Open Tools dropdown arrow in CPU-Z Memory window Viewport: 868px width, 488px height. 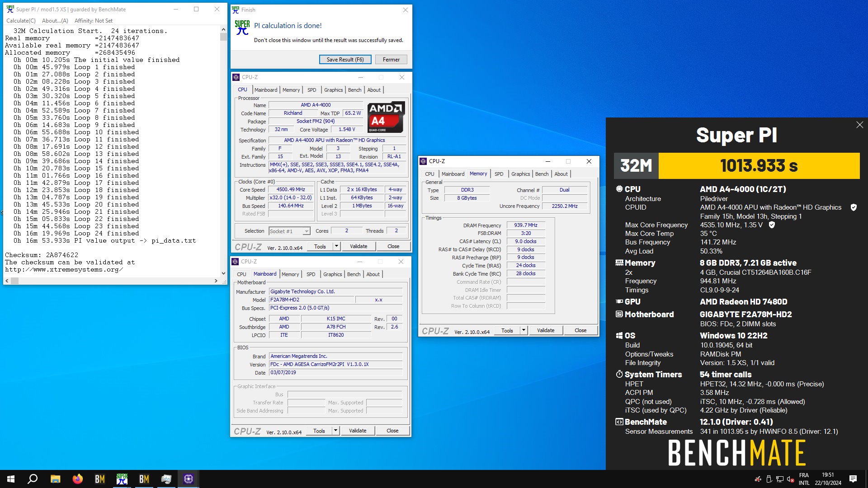click(x=524, y=330)
